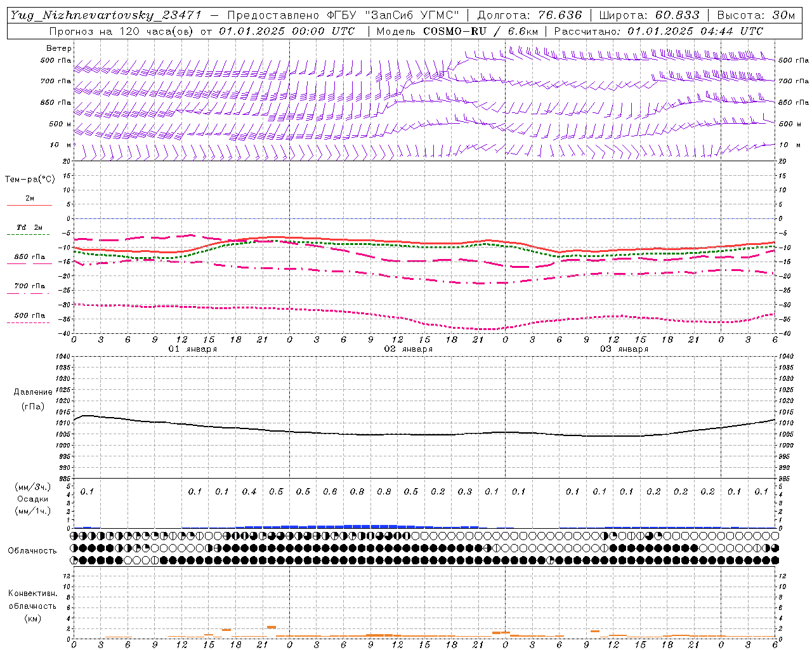The image size is (812, 650).
Task: Click the (мм/3ч.) precipitation unit label
Action: click(x=32, y=487)
